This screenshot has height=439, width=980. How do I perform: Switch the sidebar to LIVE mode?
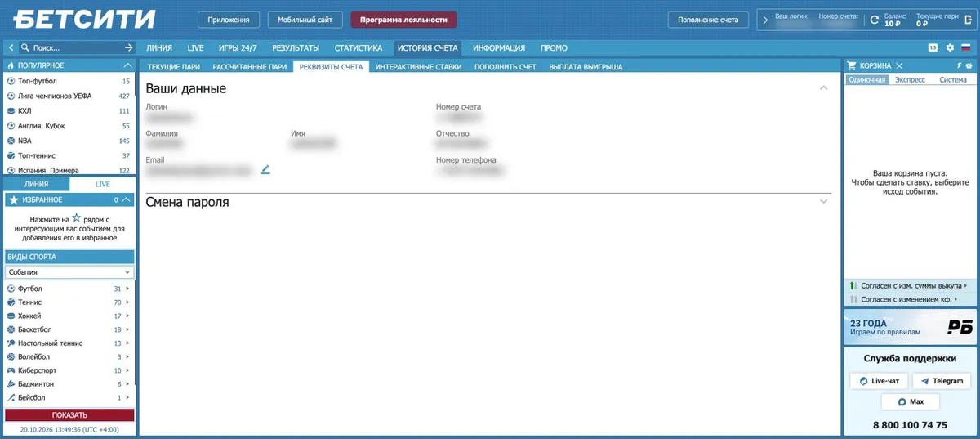tap(102, 185)
